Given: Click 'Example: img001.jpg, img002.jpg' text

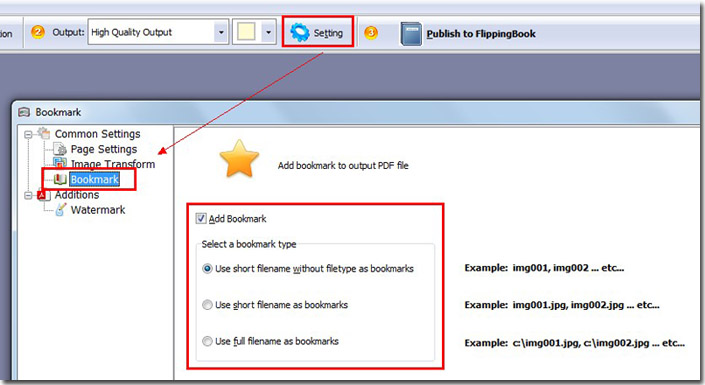Looking at the screenshot, I should 562,305.
